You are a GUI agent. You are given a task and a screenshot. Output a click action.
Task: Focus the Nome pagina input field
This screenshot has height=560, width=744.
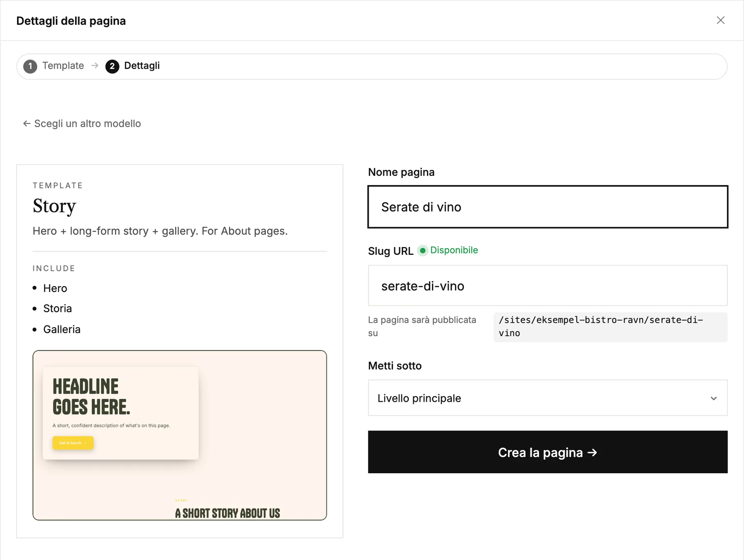pyautogui.click(x=548, y=207)
